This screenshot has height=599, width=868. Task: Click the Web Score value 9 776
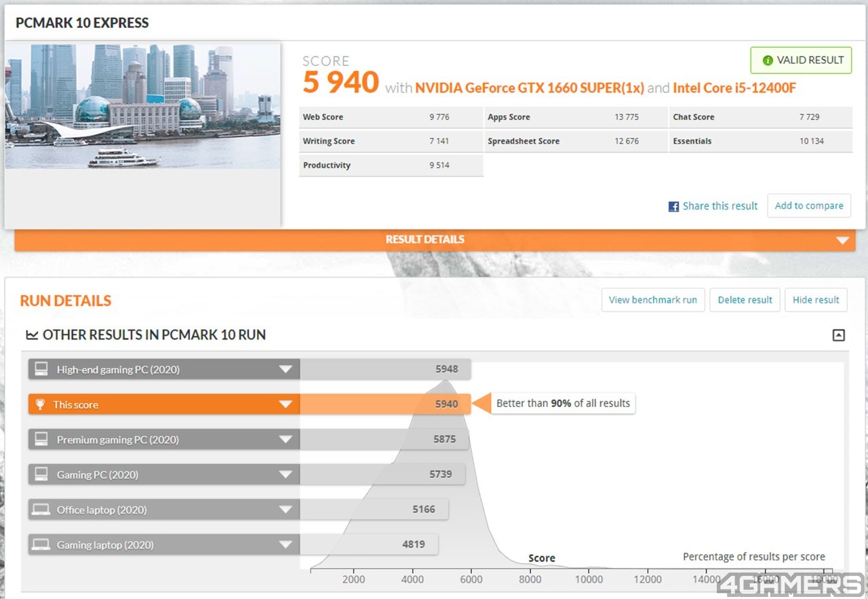coord(439,117)
